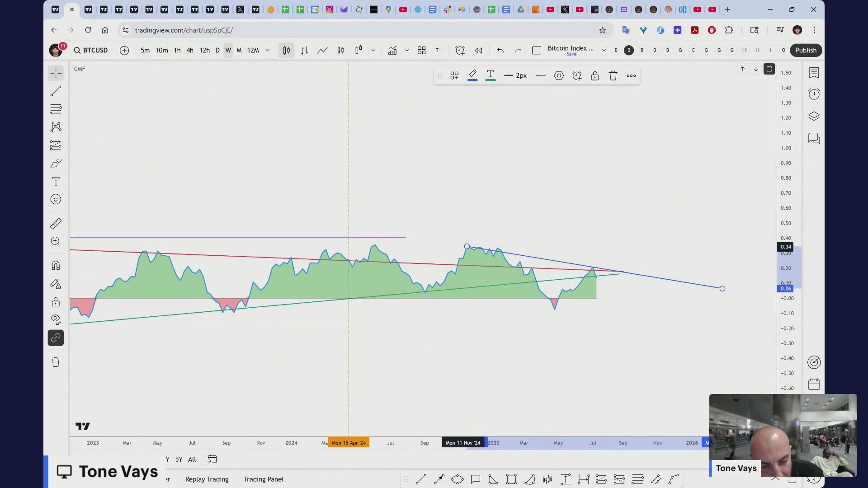Click the bar replay rewind icon
Screen dimensions: 868x488
(478, 50)
